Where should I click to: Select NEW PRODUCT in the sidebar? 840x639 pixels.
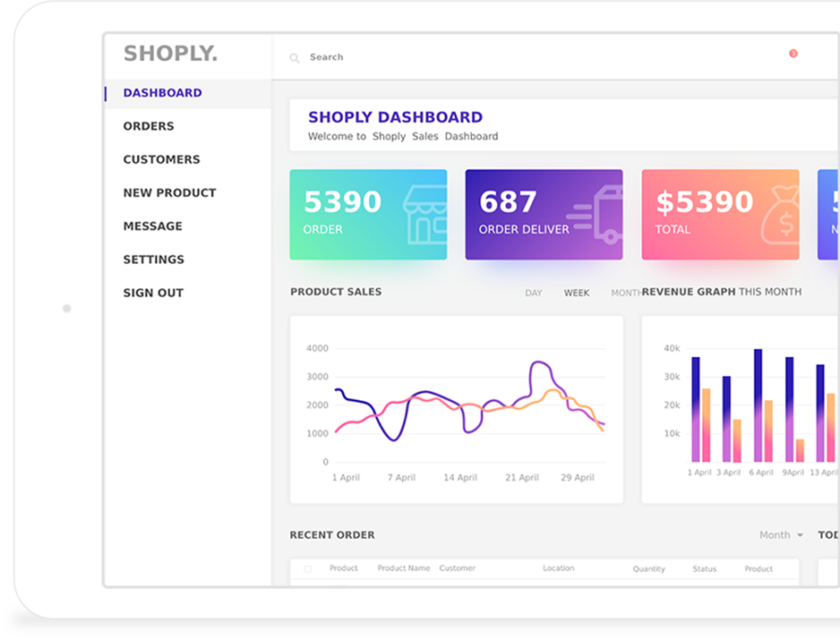click(169, 192)
